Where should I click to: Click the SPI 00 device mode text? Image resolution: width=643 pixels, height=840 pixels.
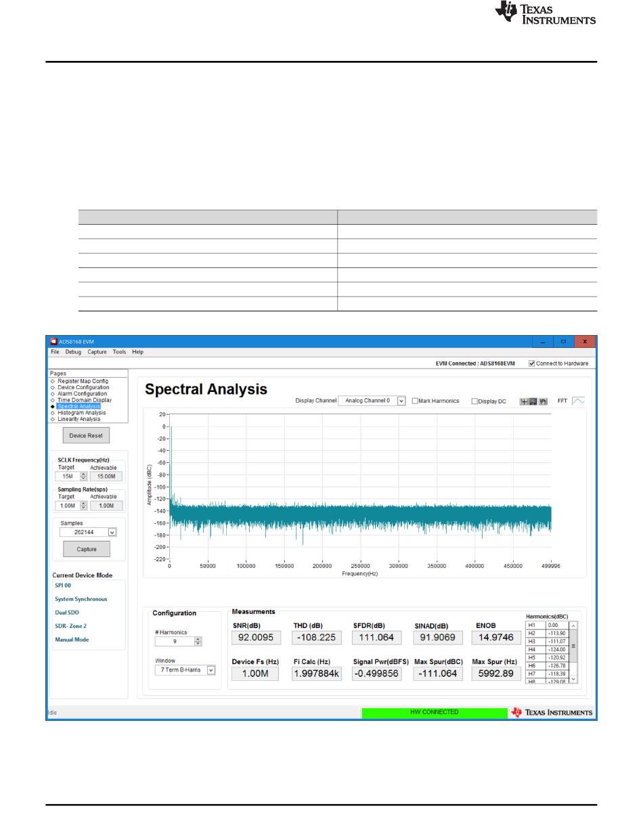click(63, 585)
